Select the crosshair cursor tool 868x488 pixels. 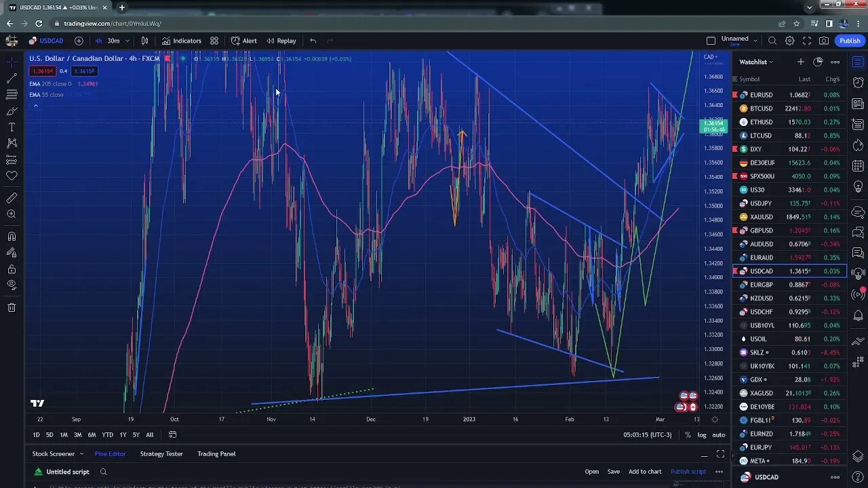tap(12, 62)
